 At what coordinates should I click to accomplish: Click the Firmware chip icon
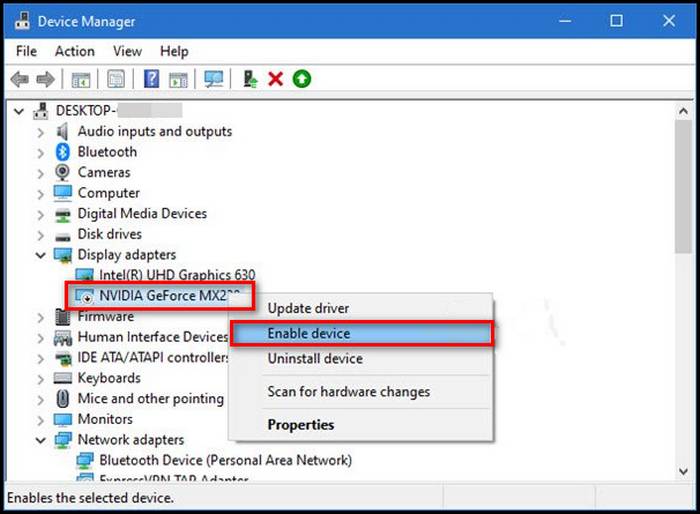(x=62, y=317)
